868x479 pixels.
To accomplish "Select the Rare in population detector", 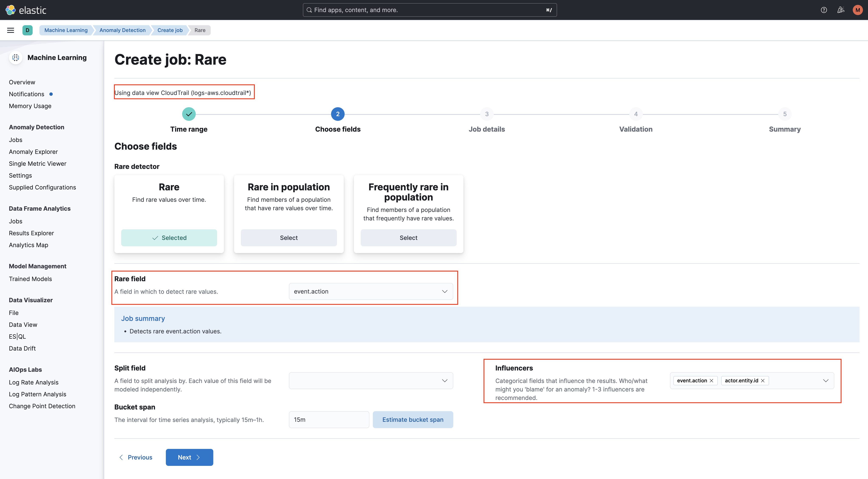I will pyautogui.click(x=288, y=238).
